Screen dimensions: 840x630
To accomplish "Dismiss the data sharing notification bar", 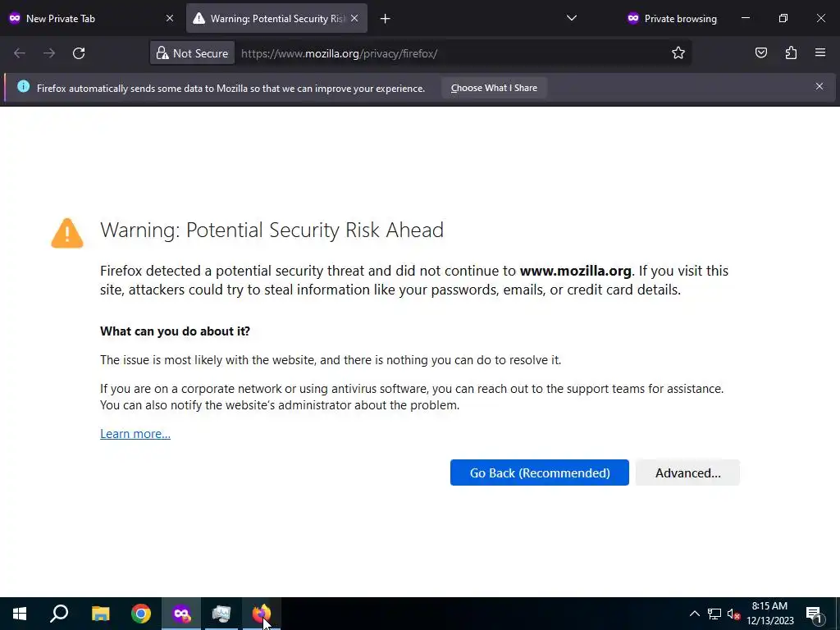I will (x=819, y=86).
